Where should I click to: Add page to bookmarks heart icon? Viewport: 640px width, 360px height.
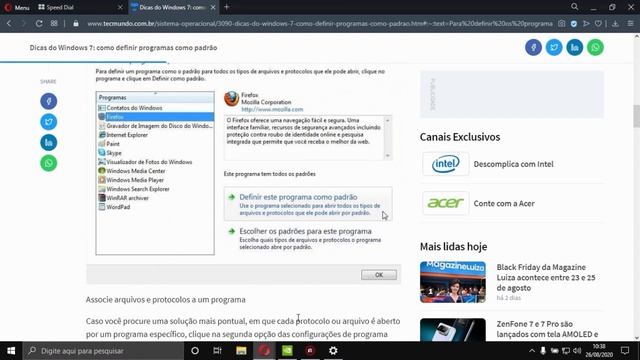[598, 24]
